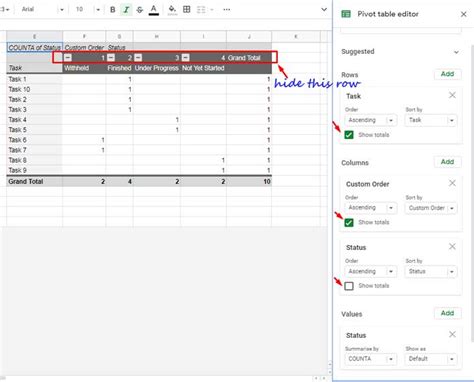Collapse the toolbar with the chevron
Image resolution: width=474 pixels, height=382 pixels.
[x=324, y=10]
